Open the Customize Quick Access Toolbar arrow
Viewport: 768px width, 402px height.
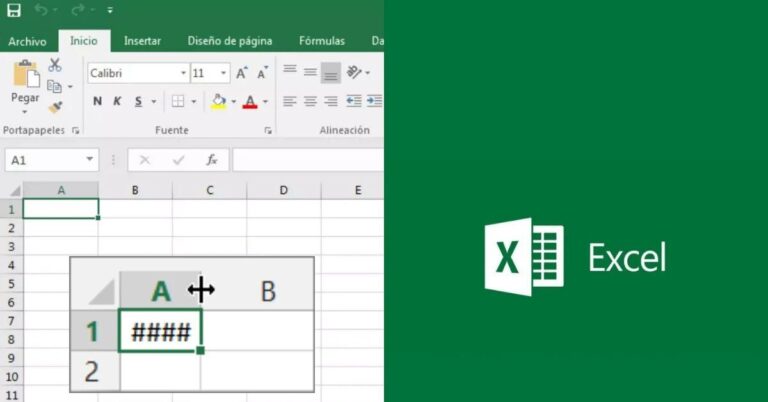tap(110, 10)
